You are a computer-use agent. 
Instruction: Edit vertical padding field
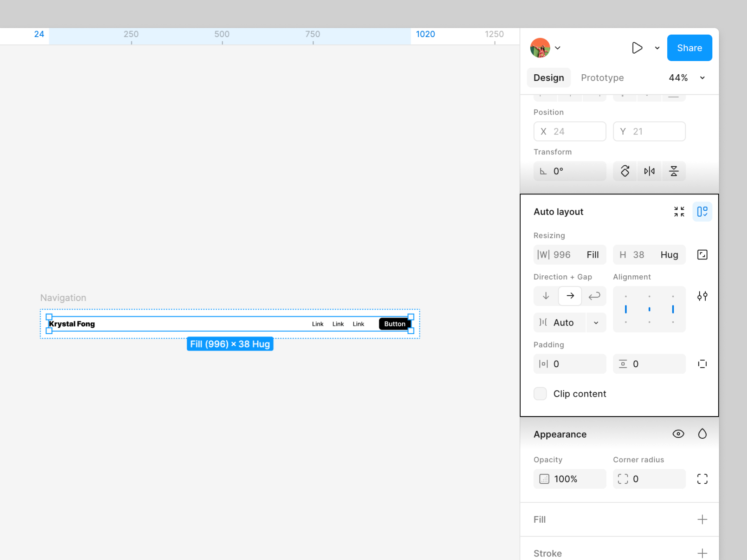pos(649,364)
